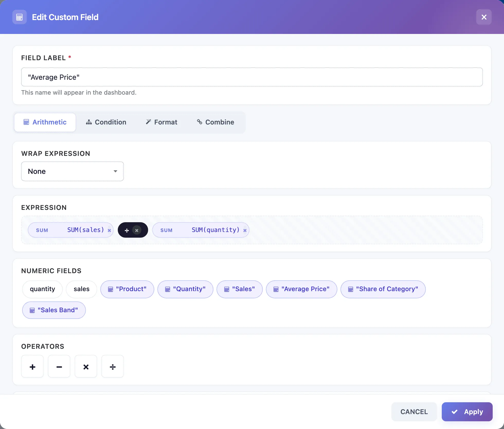Screen dimensions: 504x429
Task: Click the Cancel button
Action: 414,412
